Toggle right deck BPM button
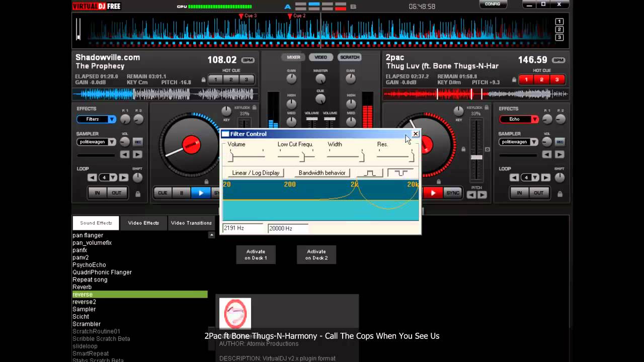644x362 pixels. 558,60
